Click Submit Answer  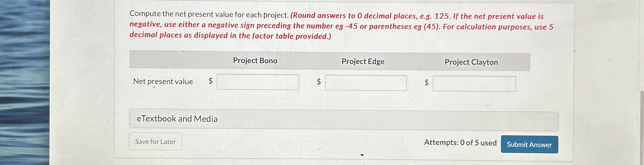pyautogui.click(x=529, y=144)
